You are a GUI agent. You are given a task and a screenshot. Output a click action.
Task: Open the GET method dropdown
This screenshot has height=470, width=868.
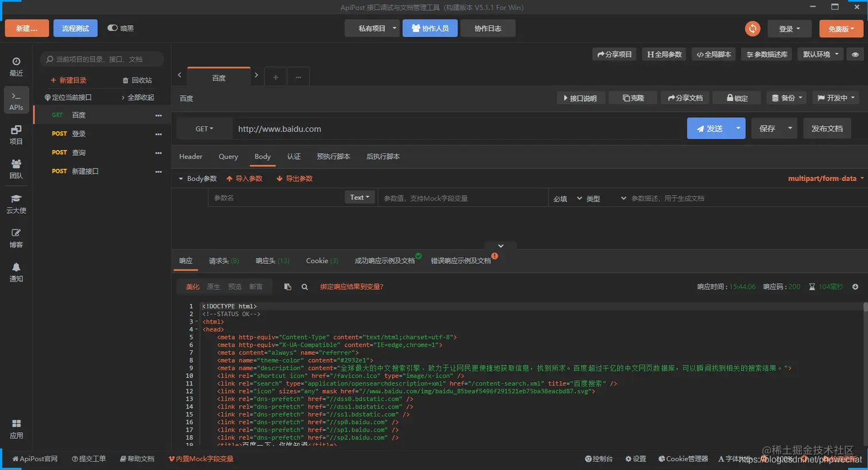[x=204, y=129]
